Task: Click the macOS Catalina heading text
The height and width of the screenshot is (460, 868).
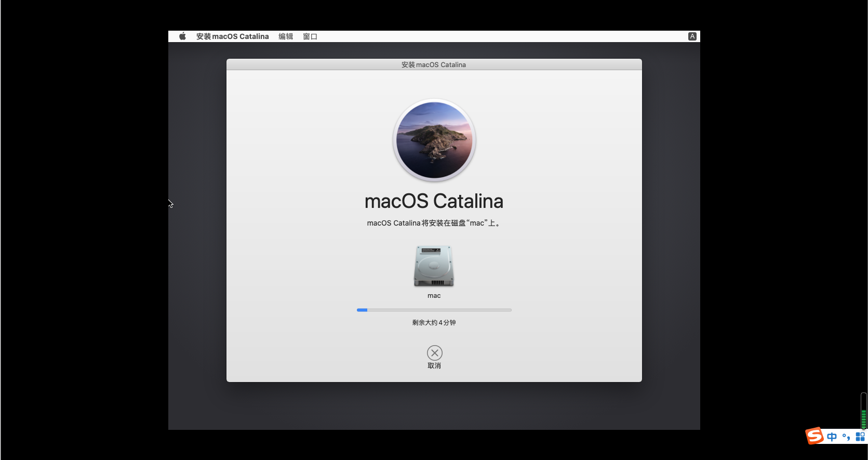Action: point(434,201)
